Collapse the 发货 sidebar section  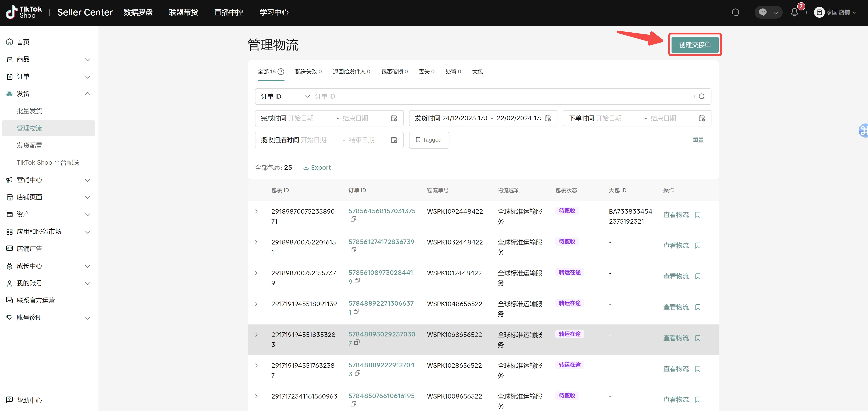click(x=87, y=94)
